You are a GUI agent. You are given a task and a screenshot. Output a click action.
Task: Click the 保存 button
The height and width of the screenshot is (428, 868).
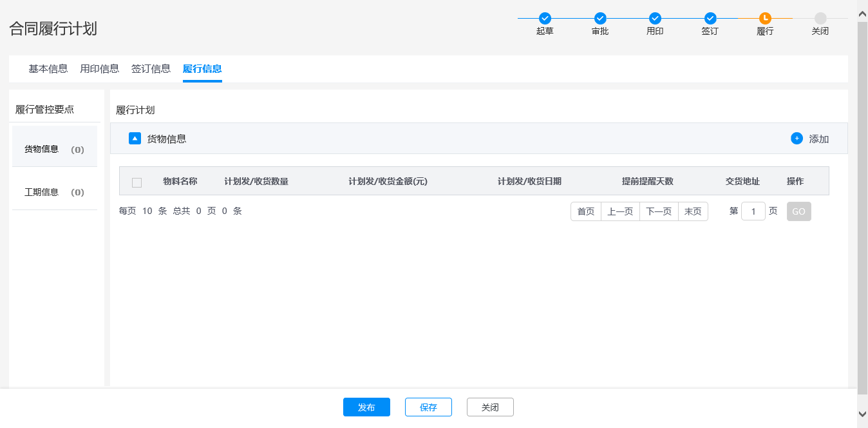(428, 407)
